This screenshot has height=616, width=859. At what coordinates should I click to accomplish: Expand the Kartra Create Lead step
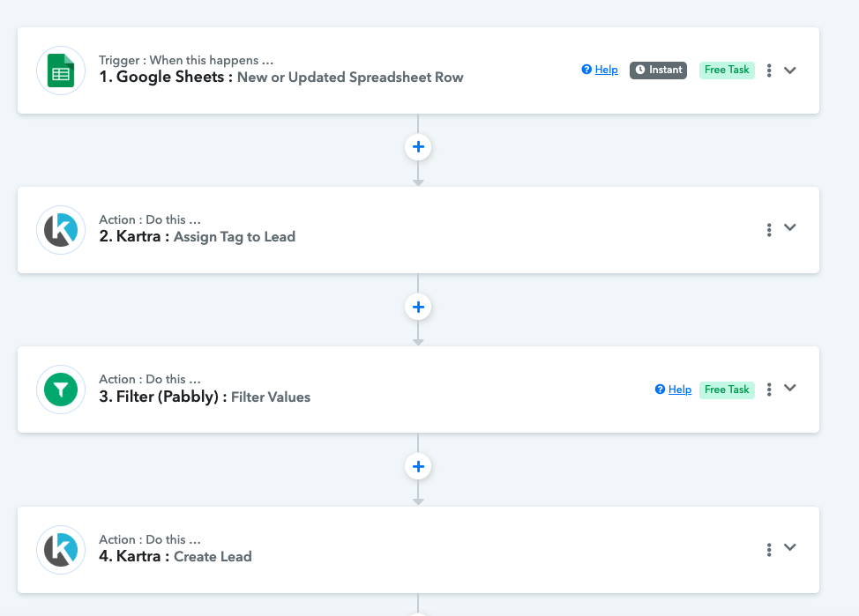click(x=790, y=547)
